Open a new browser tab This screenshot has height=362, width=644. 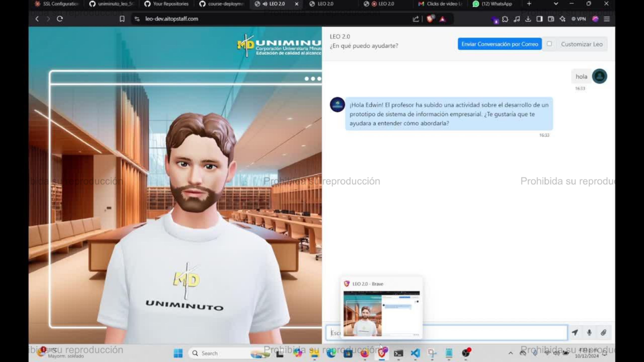point(529,4)
